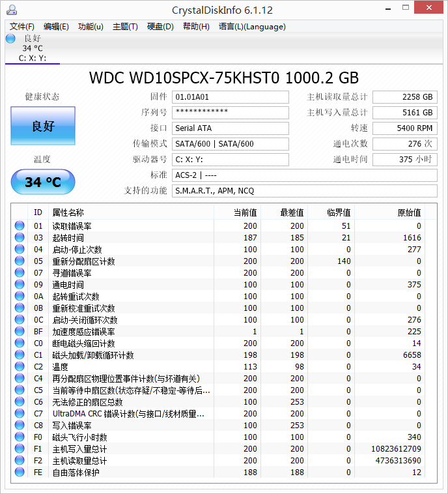Click the ID column header

tap(38, 212)
